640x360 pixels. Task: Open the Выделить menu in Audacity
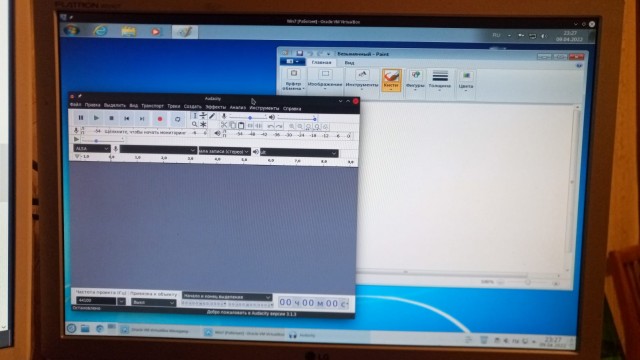(x=115, y=105)
